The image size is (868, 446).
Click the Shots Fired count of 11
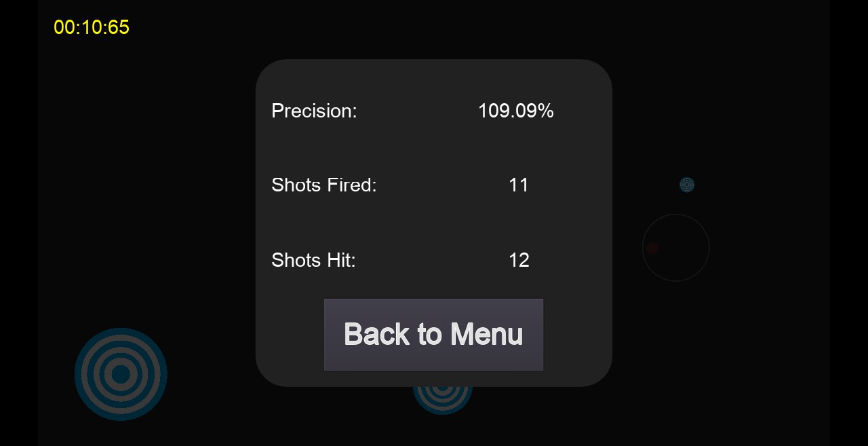coord(519,185)
